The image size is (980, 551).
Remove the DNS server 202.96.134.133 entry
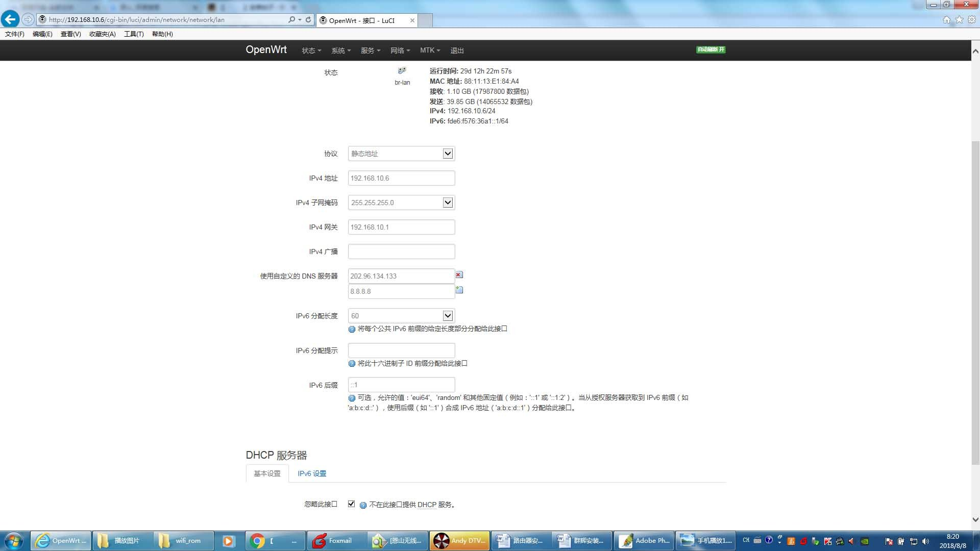(459, 275)
